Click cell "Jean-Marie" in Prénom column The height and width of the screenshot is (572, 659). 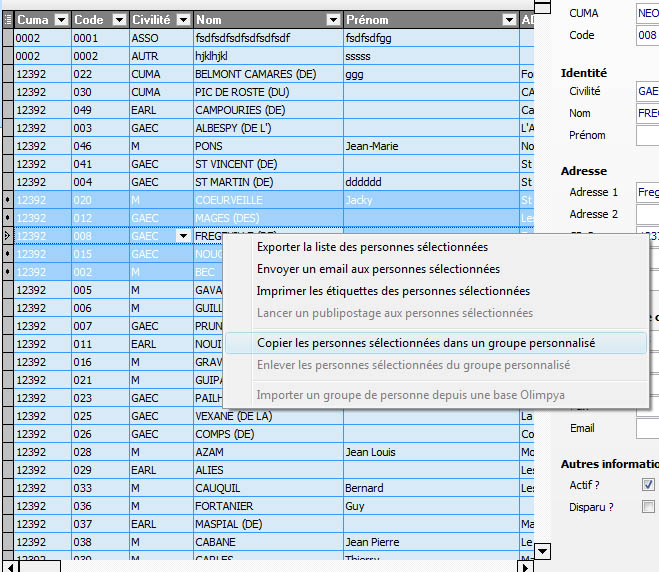[x=431, y=146]
